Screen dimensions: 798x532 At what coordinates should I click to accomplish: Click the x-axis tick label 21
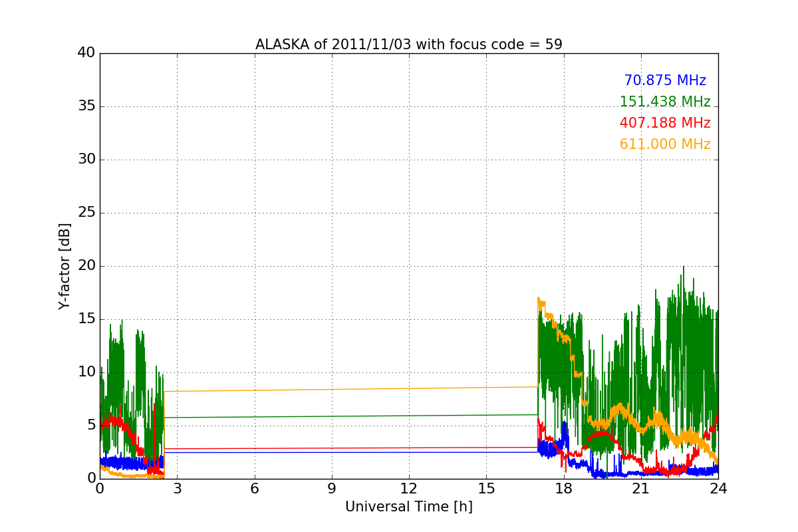click(641, 488)
